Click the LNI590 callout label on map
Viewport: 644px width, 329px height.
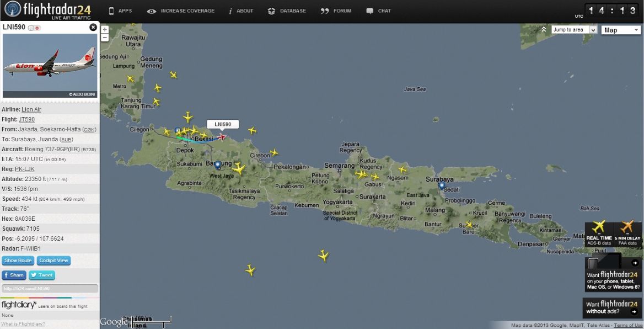tap(223, 124)
